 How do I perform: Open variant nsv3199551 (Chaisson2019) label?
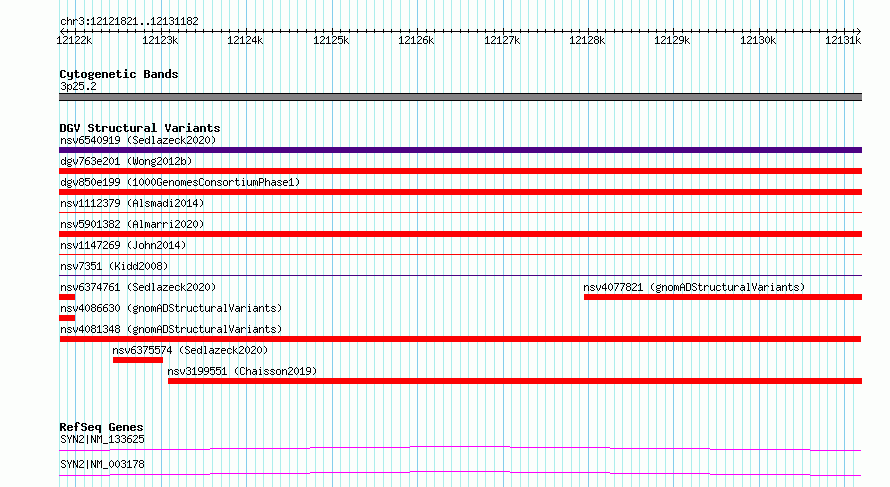click(242, 371)
